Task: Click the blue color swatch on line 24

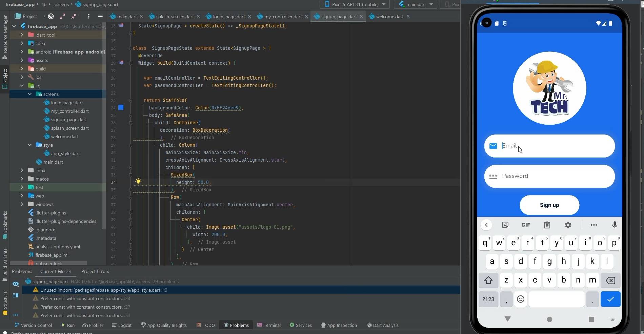Action: pos(121,108)
